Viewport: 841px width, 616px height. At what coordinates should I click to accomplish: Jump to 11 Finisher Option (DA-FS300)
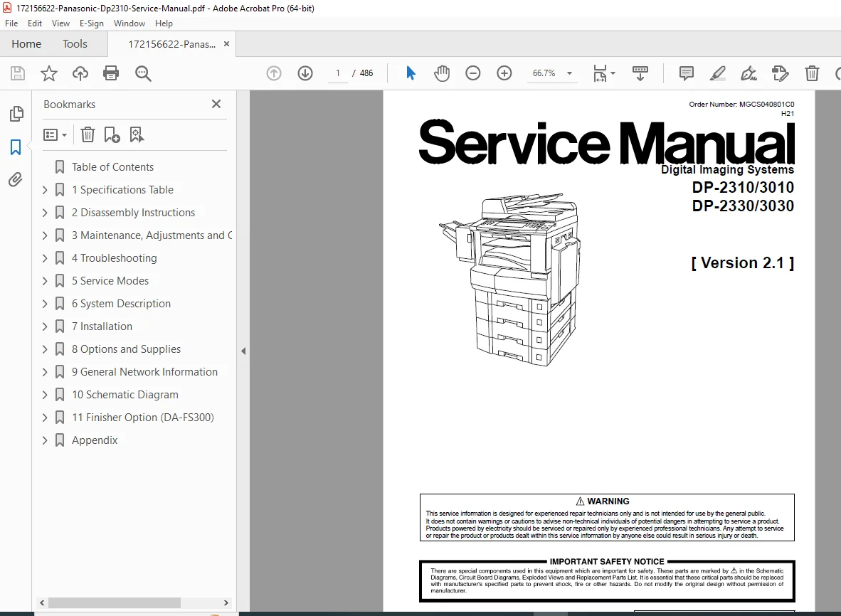click(x=143, y=418)
